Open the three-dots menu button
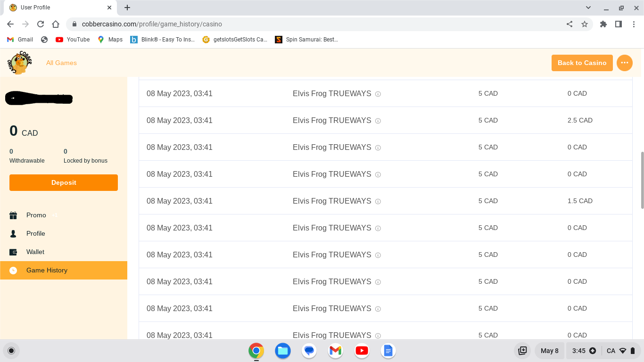The image size is (644, 362). tap(624, 63)
